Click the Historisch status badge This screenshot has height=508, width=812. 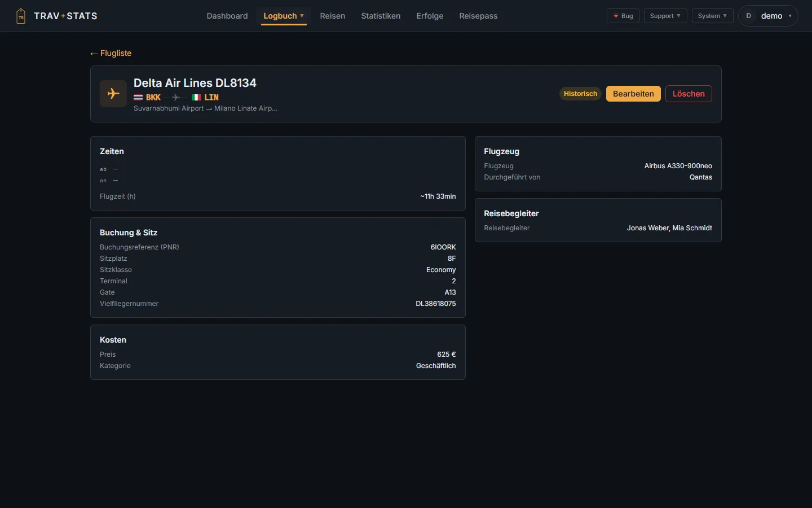(580, 94)
